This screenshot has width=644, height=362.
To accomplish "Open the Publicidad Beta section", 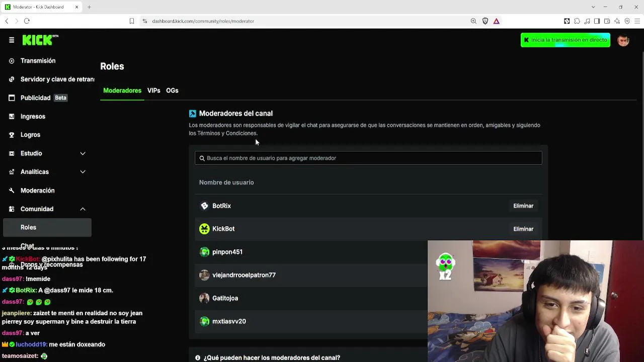I will (x=44, y=98).
